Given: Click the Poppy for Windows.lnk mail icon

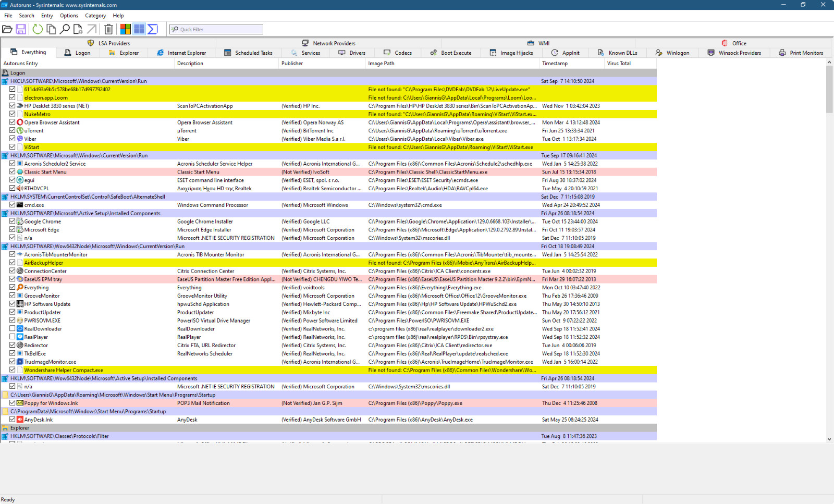Looking at the screenshot, I should tap(20, 403).
